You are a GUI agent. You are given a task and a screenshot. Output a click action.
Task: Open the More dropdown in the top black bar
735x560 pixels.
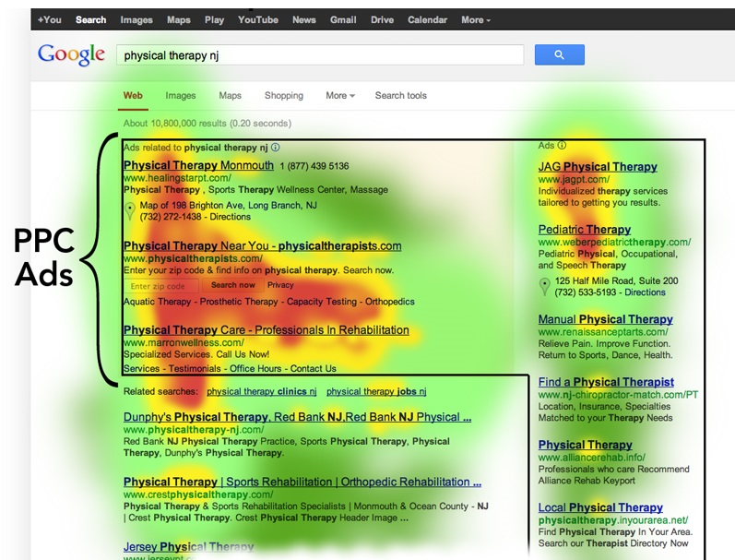point(475,20)
